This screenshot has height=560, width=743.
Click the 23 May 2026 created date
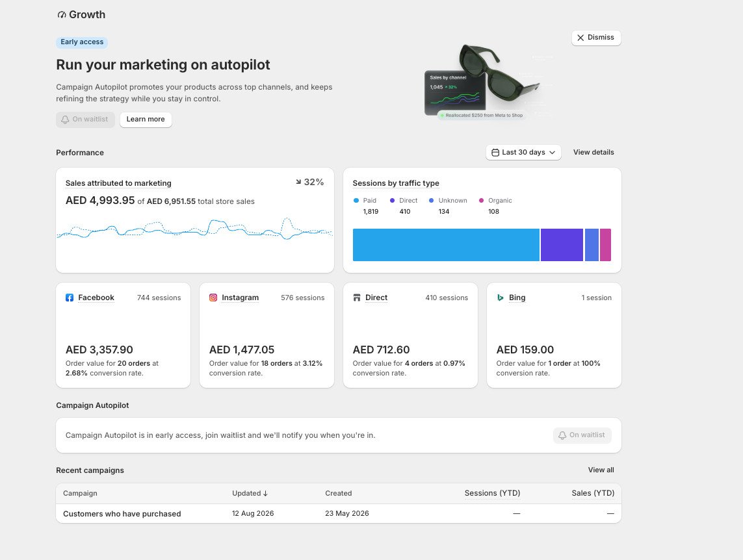pos(347,514)
